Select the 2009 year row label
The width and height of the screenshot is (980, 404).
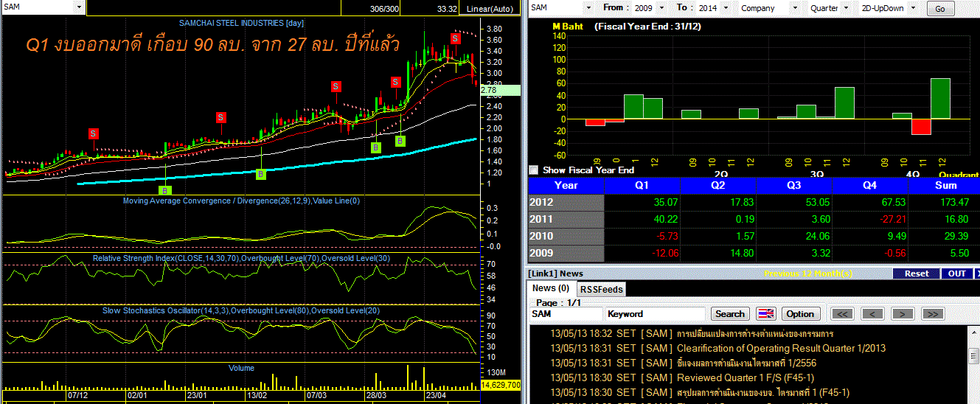coord(566,253)
